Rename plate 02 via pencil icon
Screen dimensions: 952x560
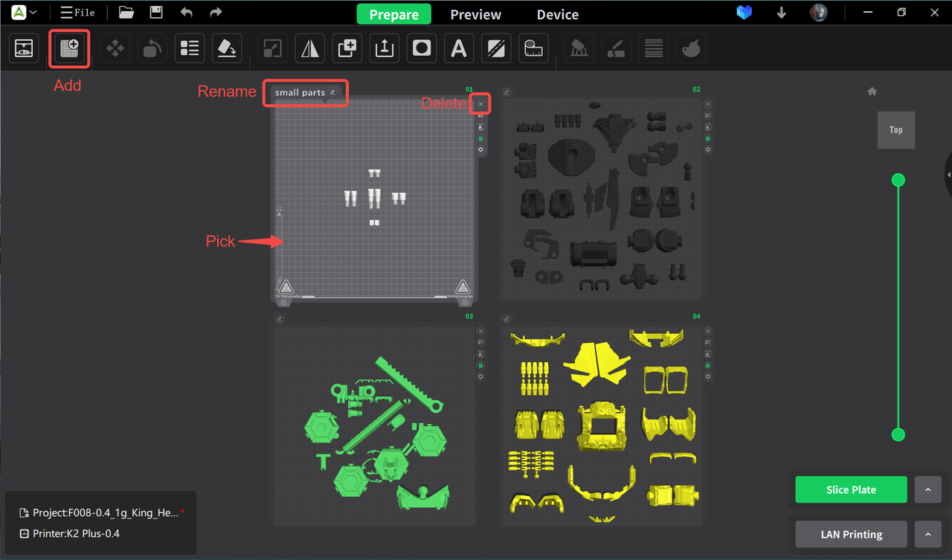click(506, 92)
